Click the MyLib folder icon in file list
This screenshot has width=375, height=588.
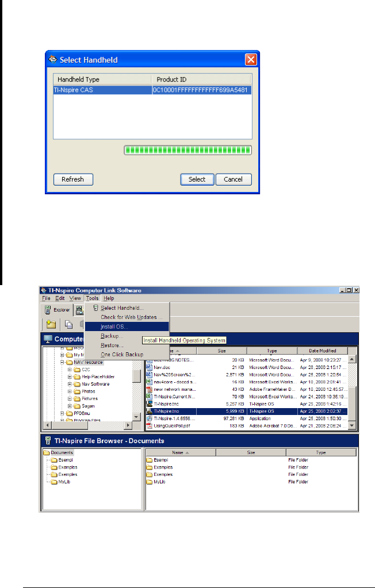[149, 482]
